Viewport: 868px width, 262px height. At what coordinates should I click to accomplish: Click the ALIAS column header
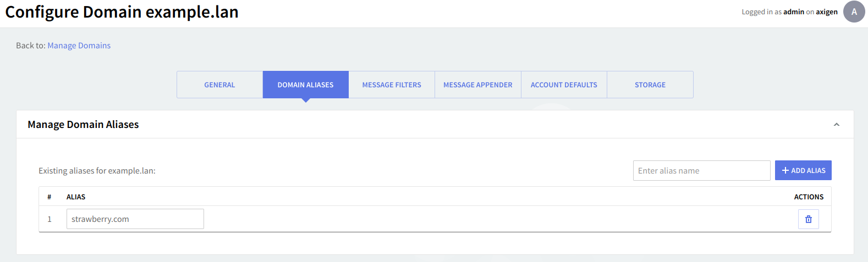pyautogui.click(x=76, y=197)
